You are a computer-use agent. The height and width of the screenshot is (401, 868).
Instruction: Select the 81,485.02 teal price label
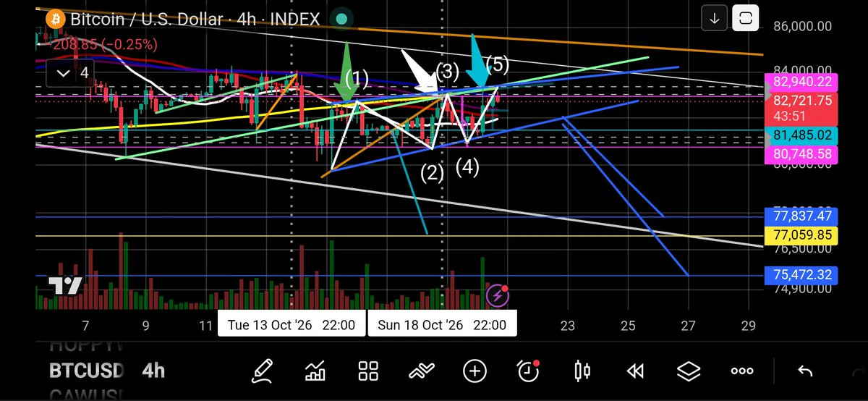[x=801, y=135]
